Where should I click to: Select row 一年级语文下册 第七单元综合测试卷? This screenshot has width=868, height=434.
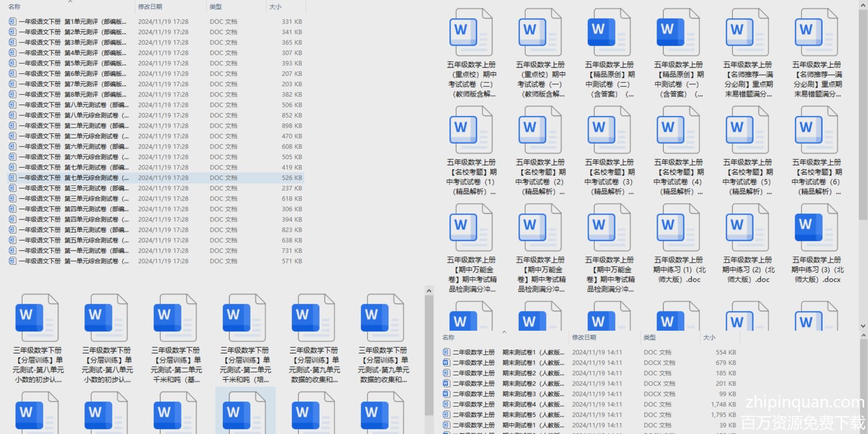[x=74, y=178]
